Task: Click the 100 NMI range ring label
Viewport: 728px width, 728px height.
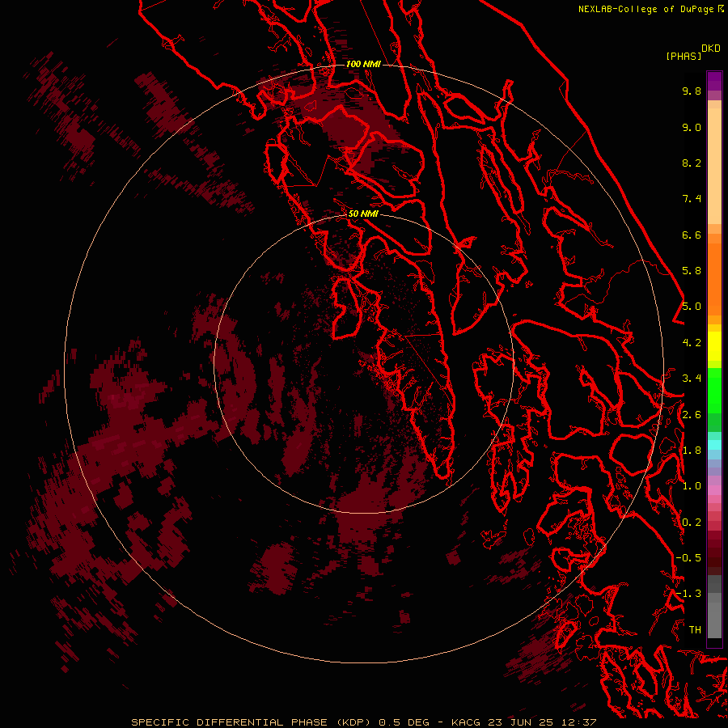Action: pos(363,64)
